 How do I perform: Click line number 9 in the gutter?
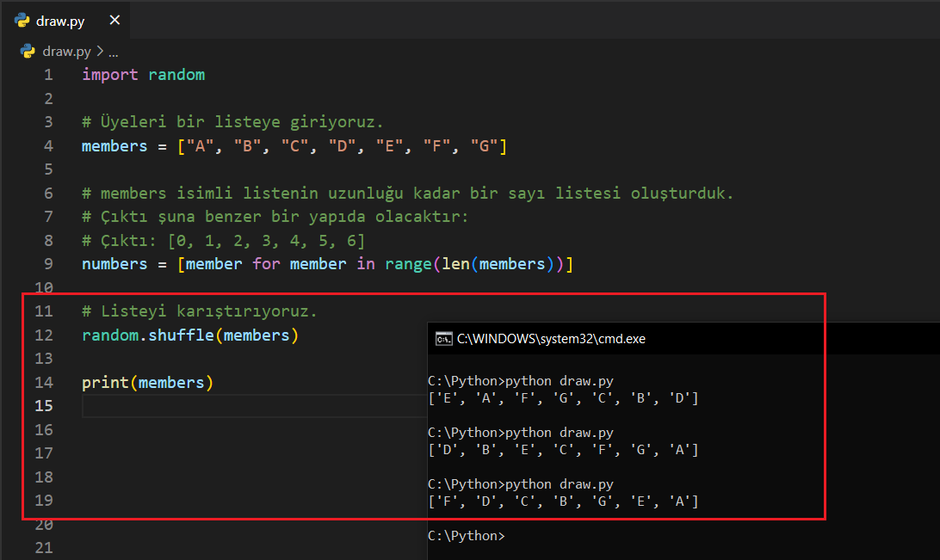[x=48, y=264]
